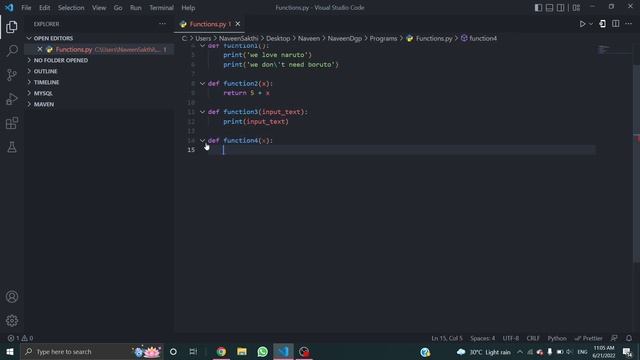Click the NaveenDgp breadcrumb segment

344,38
